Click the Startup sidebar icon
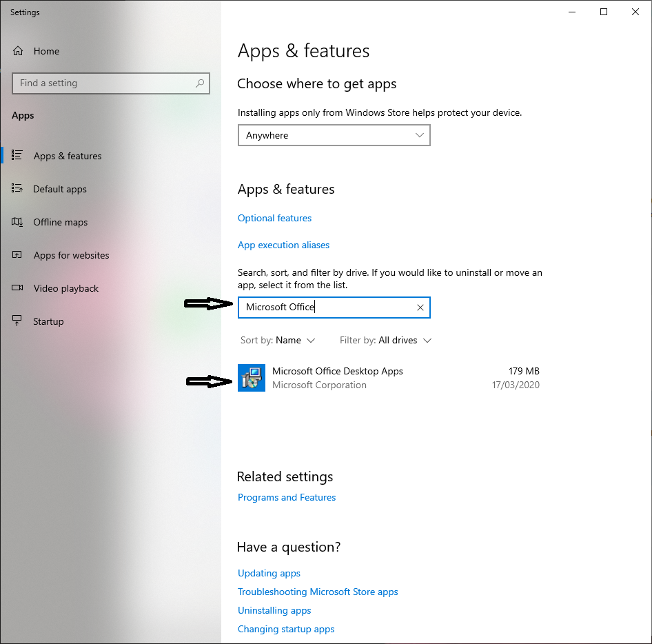Screen dimensions: 652x644 click(17, 321)
